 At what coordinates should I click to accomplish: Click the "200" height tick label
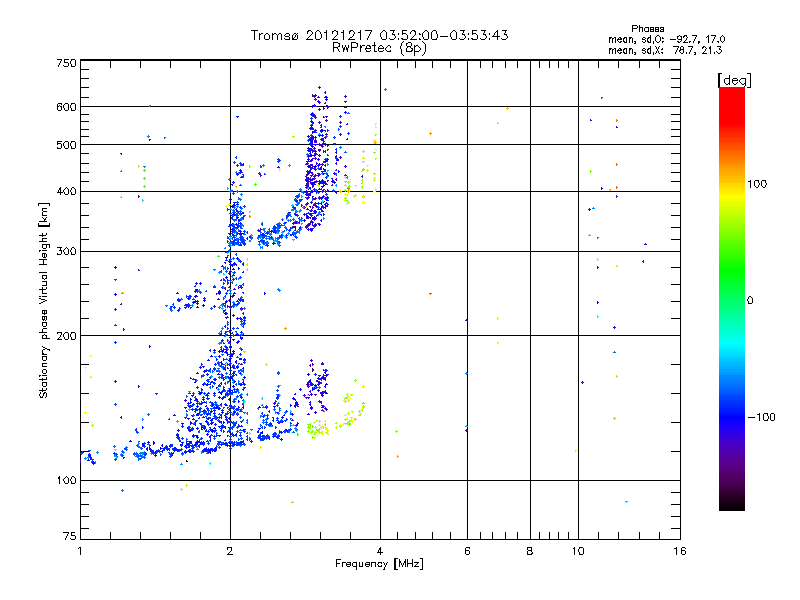point(66,336)
